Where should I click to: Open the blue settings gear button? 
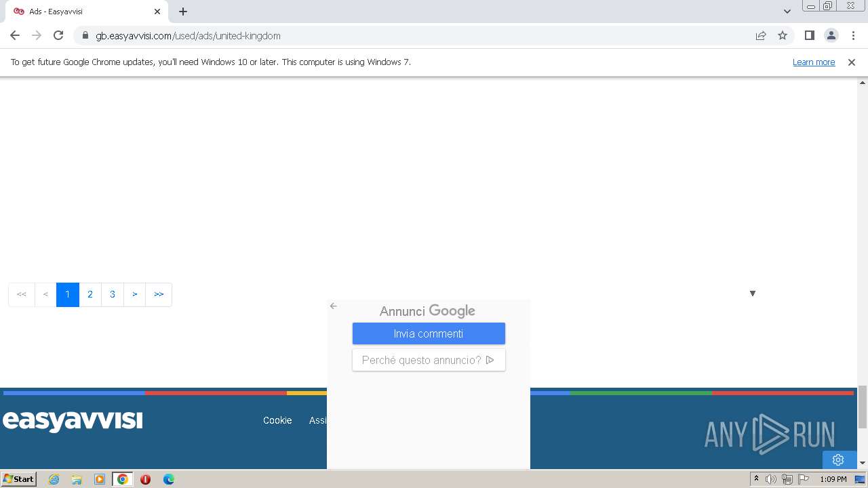point(838,460)
